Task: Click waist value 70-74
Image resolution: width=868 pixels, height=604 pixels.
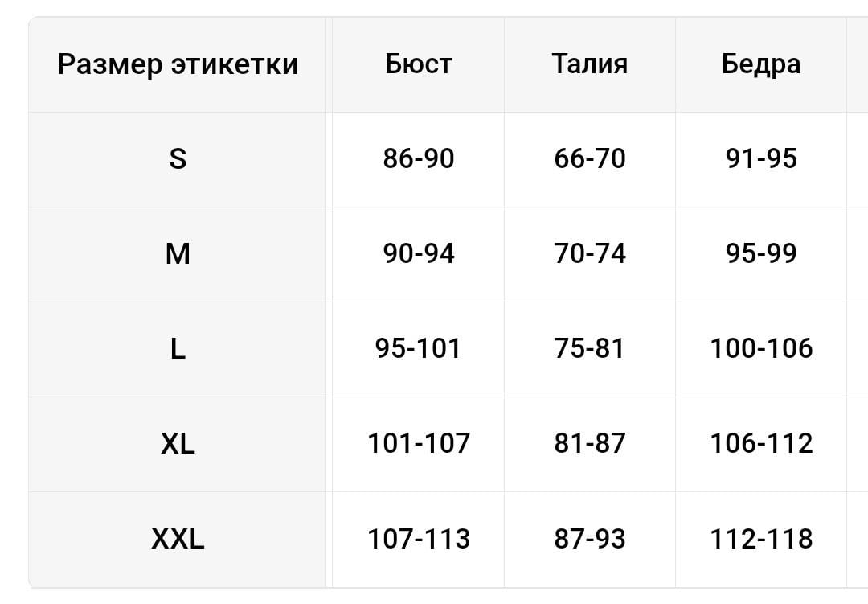Action: click(589, 254)
